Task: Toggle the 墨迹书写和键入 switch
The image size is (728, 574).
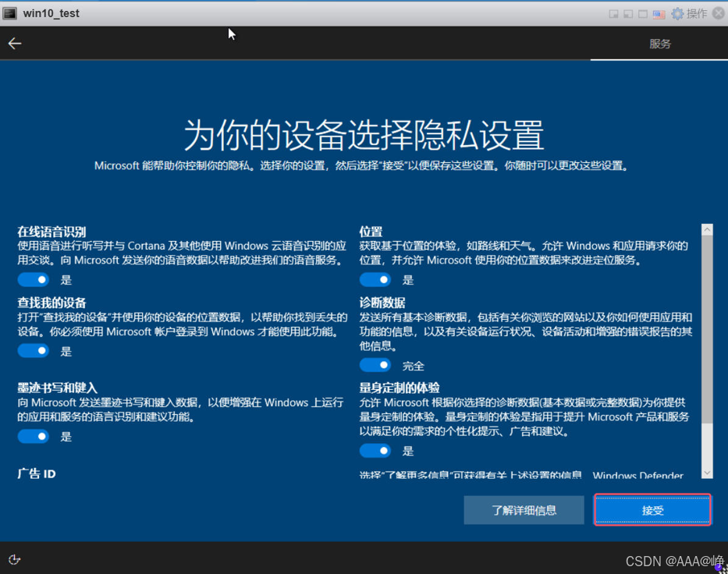Action: 34,436
